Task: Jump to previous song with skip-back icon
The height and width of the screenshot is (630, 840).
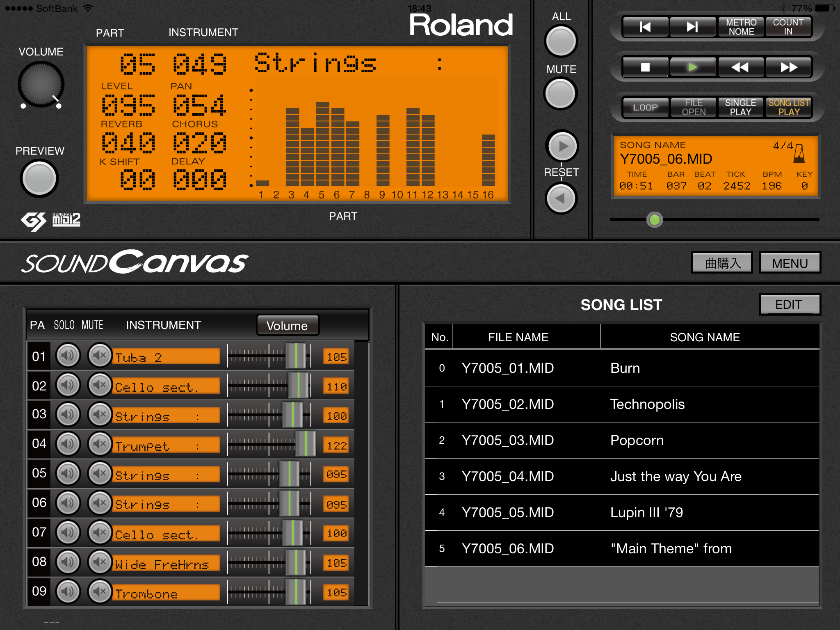Action: pos(645,27)
